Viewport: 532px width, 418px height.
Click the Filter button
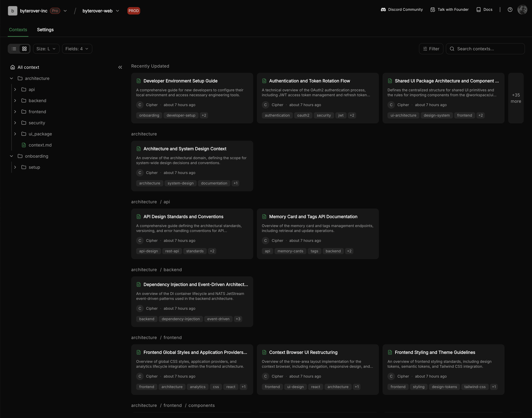click(431, 49)
